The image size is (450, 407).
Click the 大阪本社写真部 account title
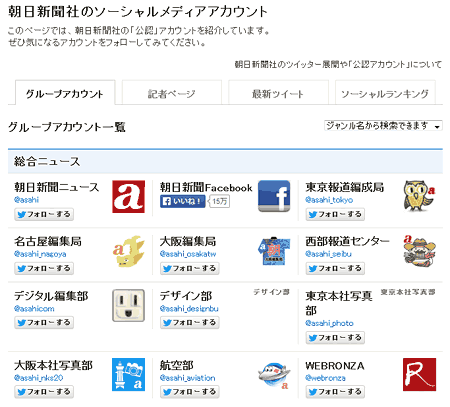[53, 365]
